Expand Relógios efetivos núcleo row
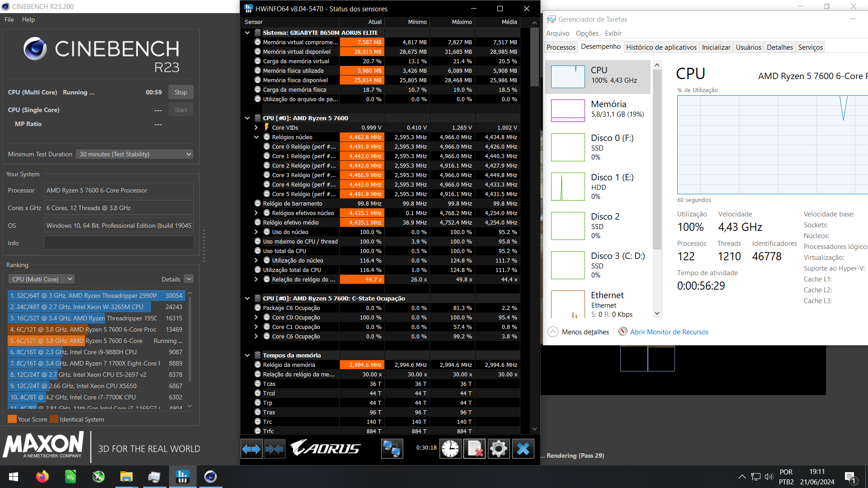 click(256, 213)
